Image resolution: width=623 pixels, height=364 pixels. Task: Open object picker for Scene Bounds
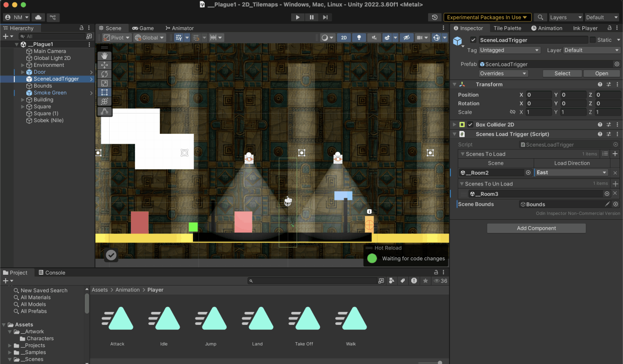tap(616, 204)
